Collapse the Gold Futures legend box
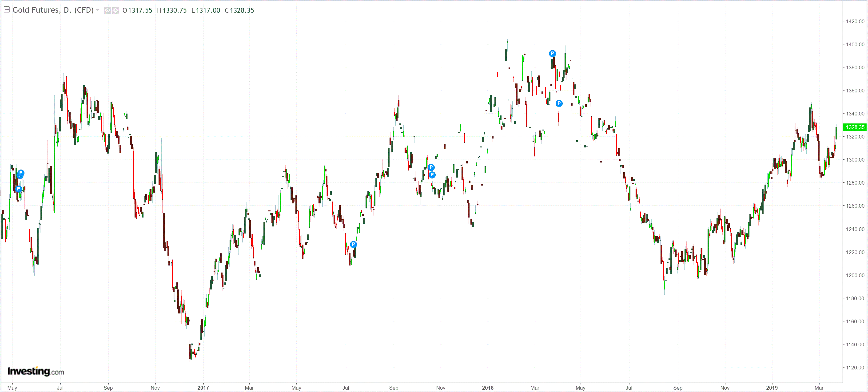This screenshot has height=392, width=868. coord(7,10)
